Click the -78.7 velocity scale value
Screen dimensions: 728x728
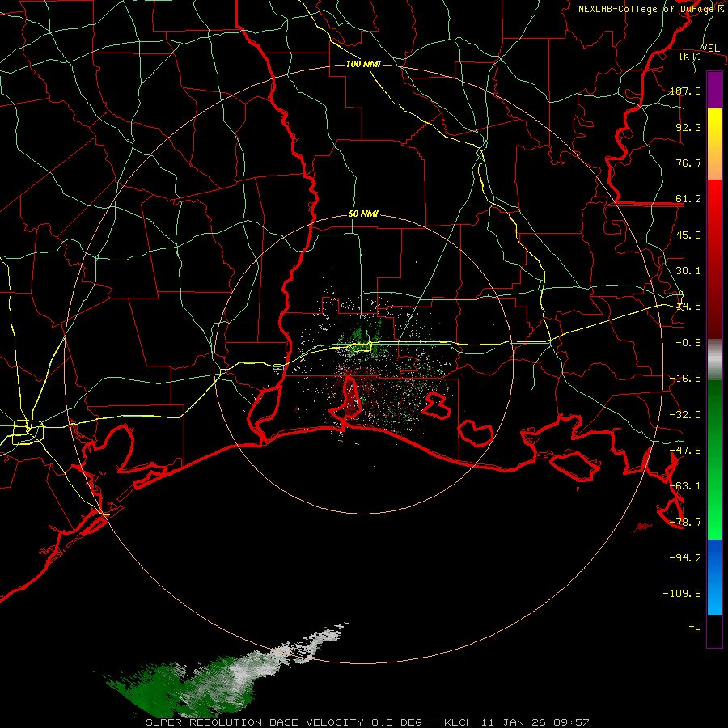686,523
